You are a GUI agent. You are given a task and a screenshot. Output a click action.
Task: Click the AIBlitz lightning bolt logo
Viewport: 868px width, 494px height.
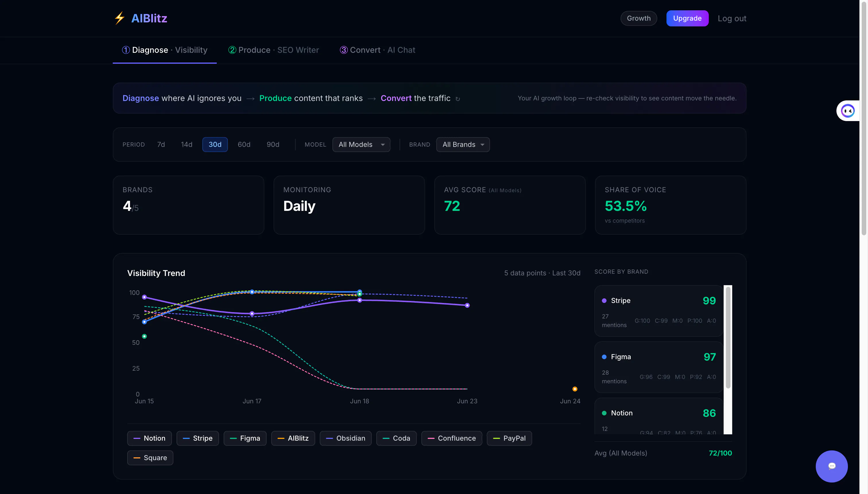tap(119, 18)
